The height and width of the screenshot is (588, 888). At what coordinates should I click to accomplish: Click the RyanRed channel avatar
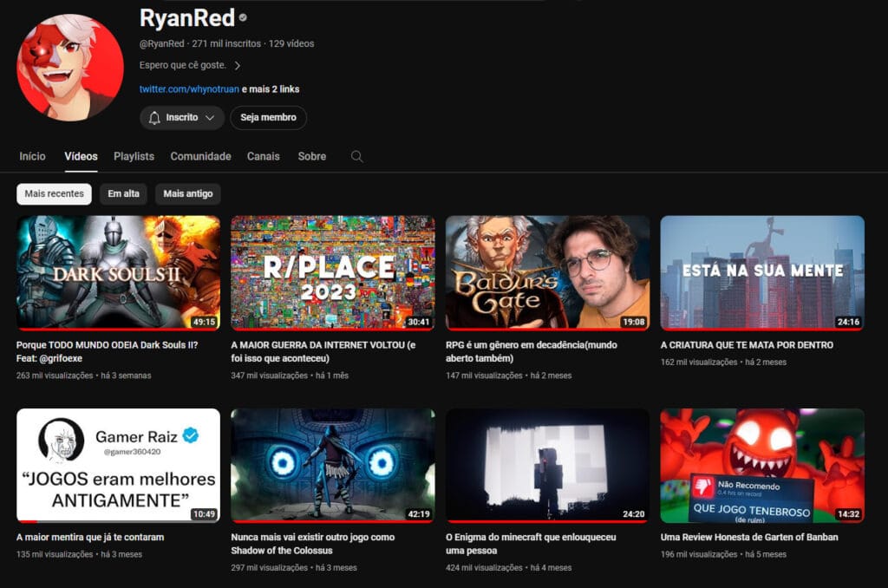(x=69, y=67)
